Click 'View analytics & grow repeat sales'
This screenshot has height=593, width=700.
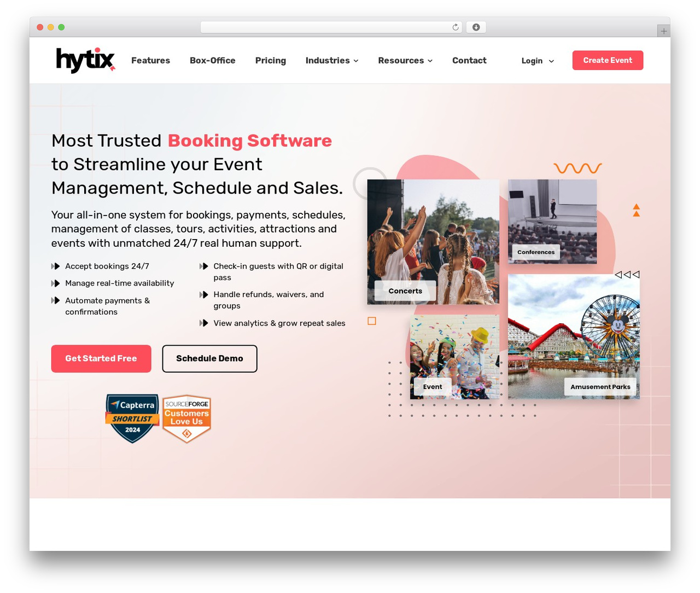(x=279, y=323)
